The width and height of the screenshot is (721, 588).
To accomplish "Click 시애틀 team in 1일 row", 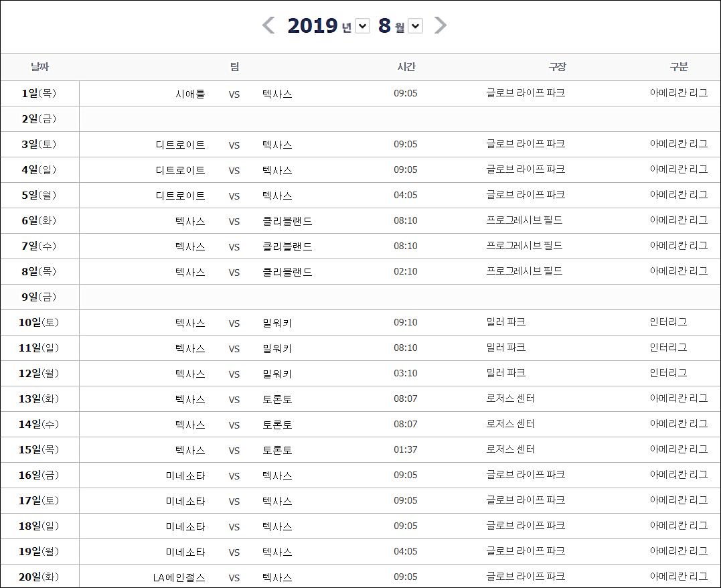I will [190, 94].
